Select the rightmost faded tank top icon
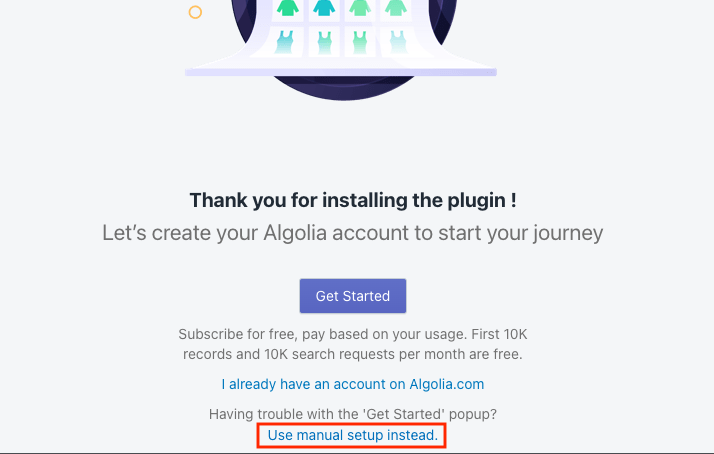Screen dimensions: 714x454 (398, 42)
